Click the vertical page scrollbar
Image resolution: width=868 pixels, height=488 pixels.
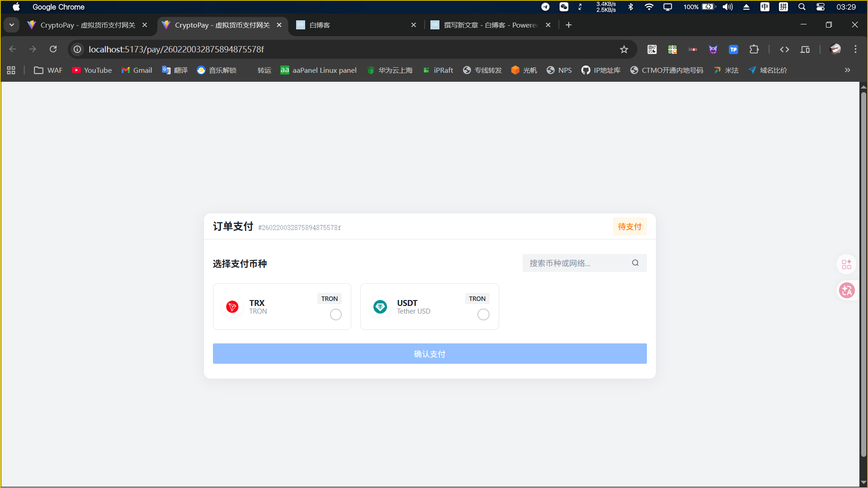click(x=863, y=271)
